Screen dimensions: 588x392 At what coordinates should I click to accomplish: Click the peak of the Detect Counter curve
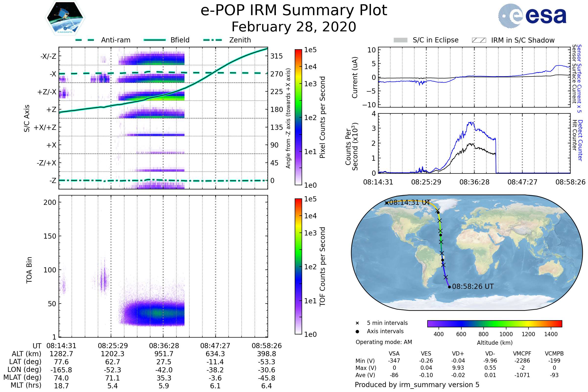click(471, 122)
